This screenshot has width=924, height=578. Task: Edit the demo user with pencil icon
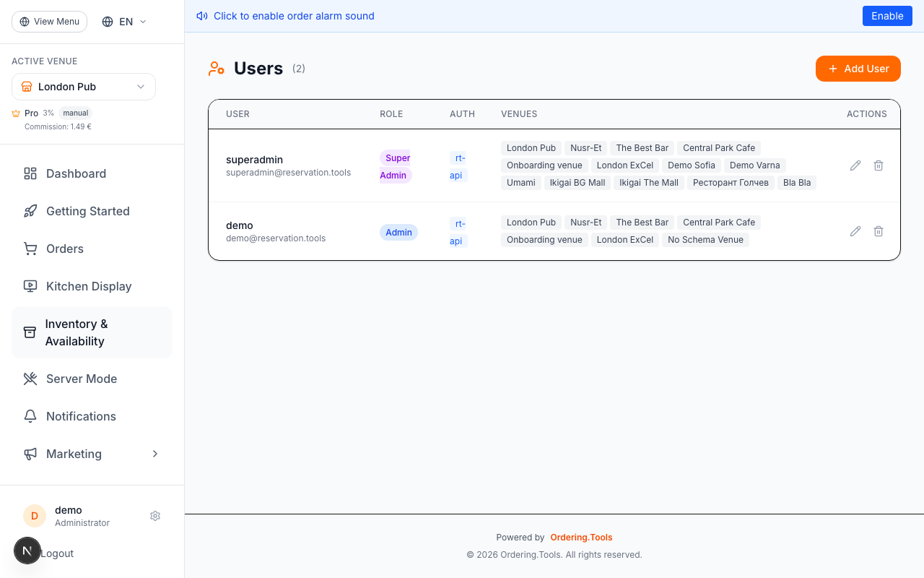[855, 231]
